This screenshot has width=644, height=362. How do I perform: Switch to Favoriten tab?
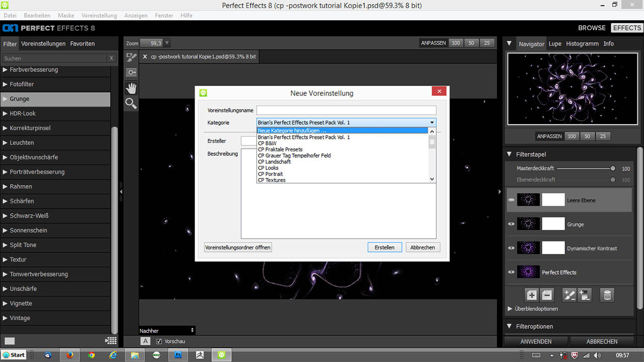click(x=83, y=44)
